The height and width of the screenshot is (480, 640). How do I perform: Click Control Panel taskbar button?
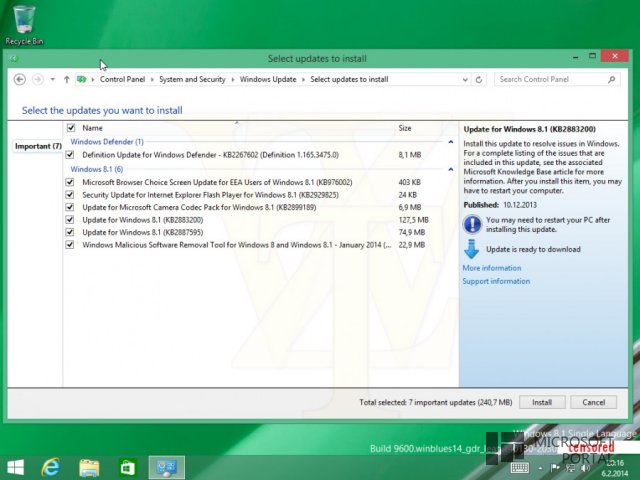[x=167, y=468]
